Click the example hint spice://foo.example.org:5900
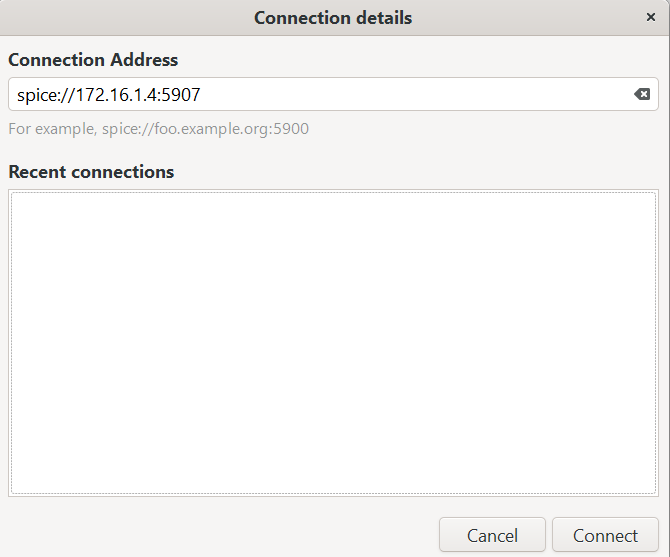Viewport: 670px width, 557px height. tap(205, 129)
